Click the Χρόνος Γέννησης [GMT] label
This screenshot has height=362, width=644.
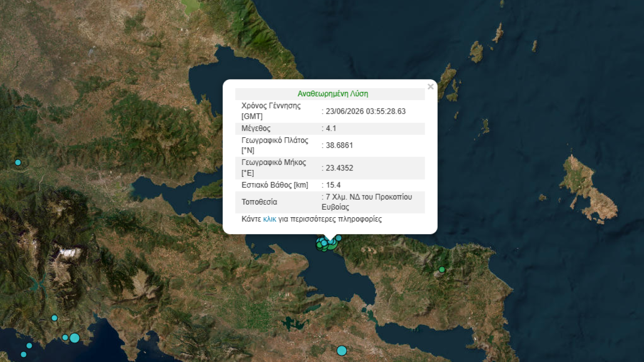(x=271, y=111)
